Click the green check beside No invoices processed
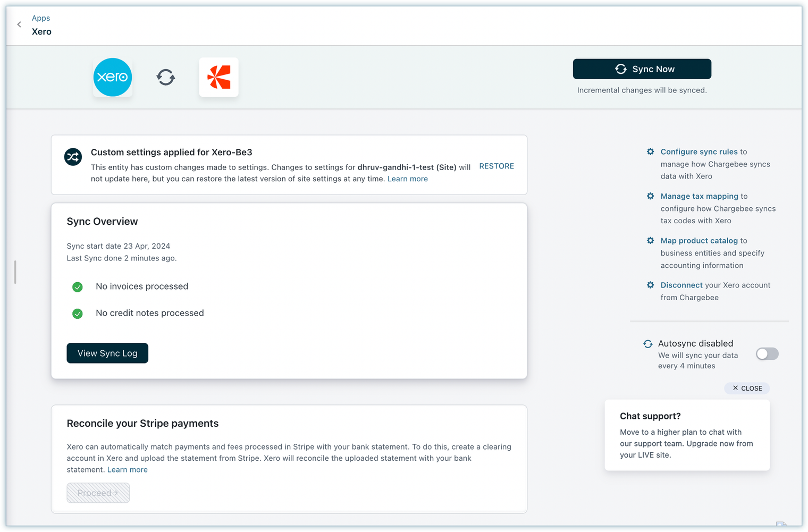Viewport: 808px width, 532px height. 78,287
